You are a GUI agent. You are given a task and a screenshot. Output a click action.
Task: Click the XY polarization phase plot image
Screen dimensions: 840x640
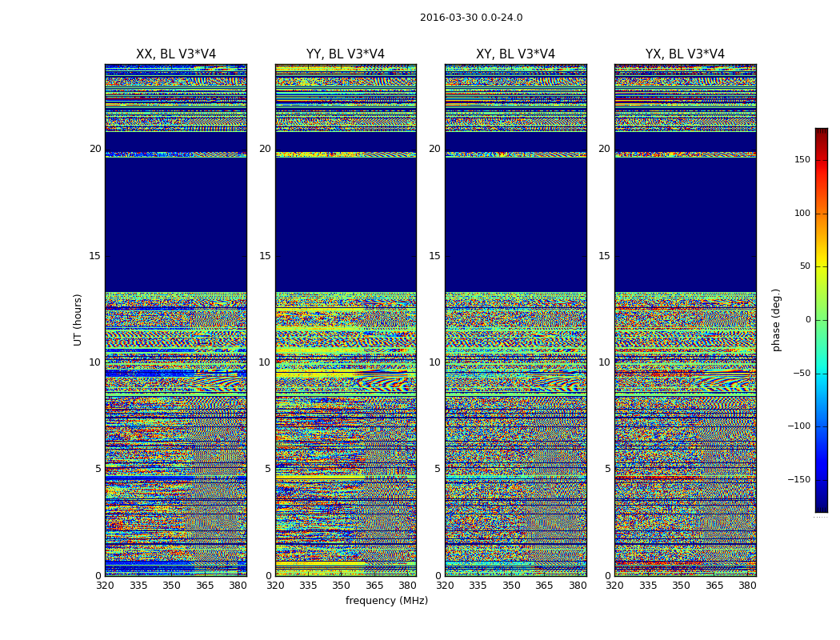[x=515, y=320]
